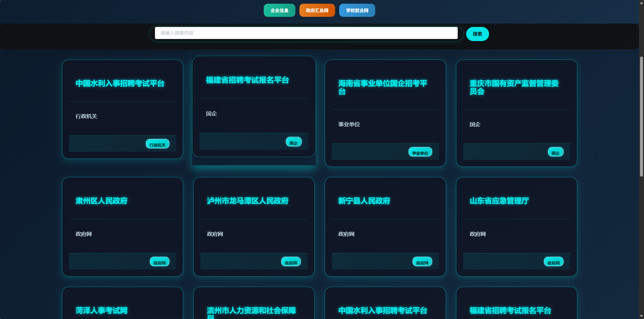This screenshot has width=644, height=319.
Task: Open the 新宁县人民政府 card title
Action: pyautogui.click(x=364, y=201)
